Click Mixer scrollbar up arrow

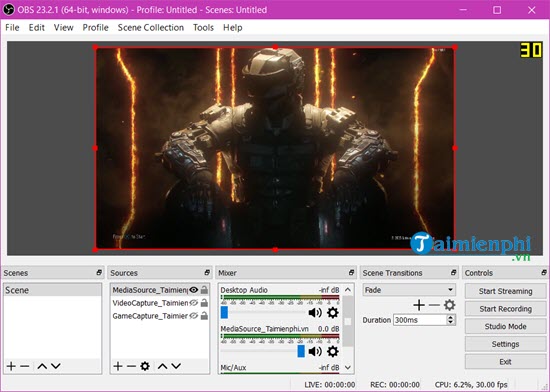348,290
